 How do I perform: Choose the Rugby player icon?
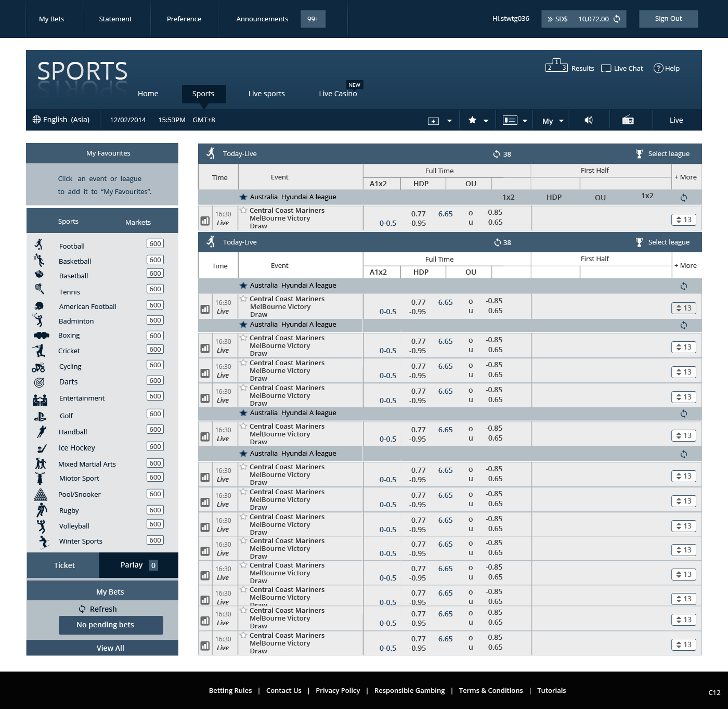[x=42, y=510]
